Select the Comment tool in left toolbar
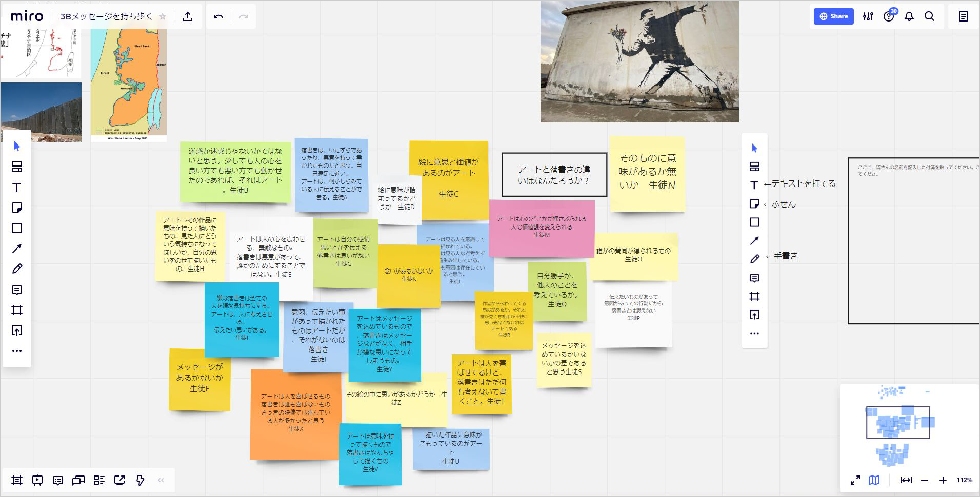 coord(17,290)
